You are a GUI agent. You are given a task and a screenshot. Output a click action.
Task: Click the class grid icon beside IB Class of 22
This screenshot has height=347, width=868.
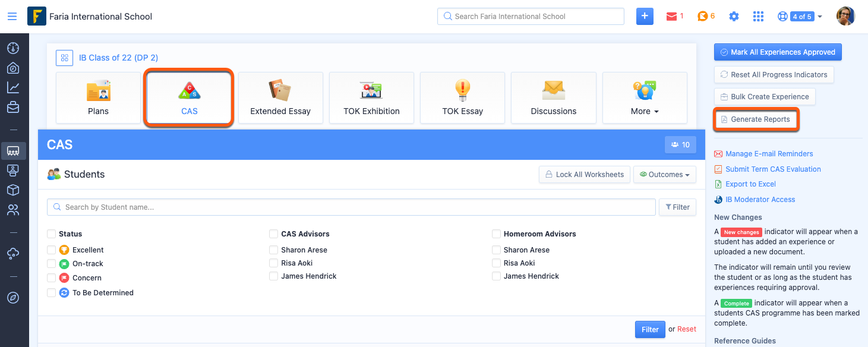point(64,58)
